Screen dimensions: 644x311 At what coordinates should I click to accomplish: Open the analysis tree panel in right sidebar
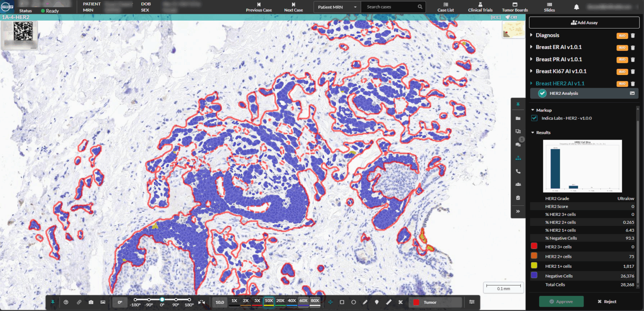coord(518,158)
